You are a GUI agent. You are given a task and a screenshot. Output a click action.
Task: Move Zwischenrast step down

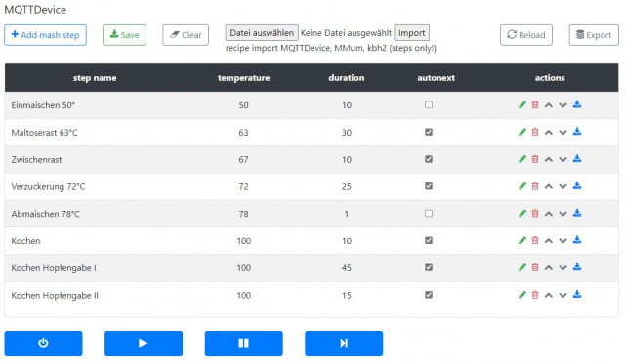pos(562,159)
